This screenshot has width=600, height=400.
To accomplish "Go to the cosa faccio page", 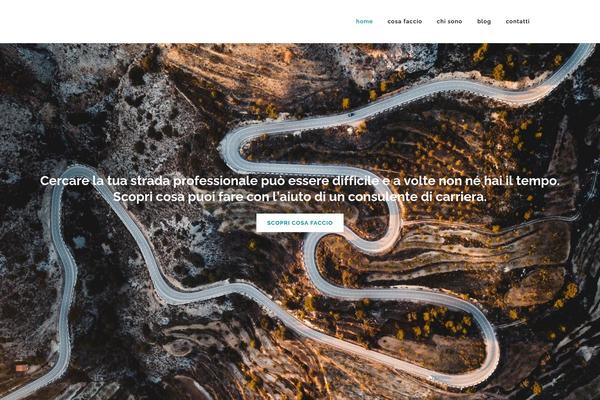I will pyautogui.click(x=404, y=21).
